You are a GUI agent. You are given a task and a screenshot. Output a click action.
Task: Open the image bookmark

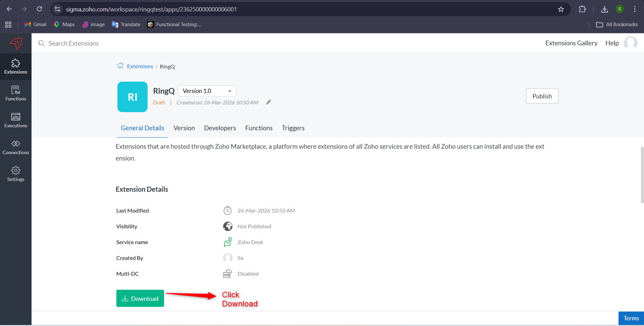click(94, 25)
